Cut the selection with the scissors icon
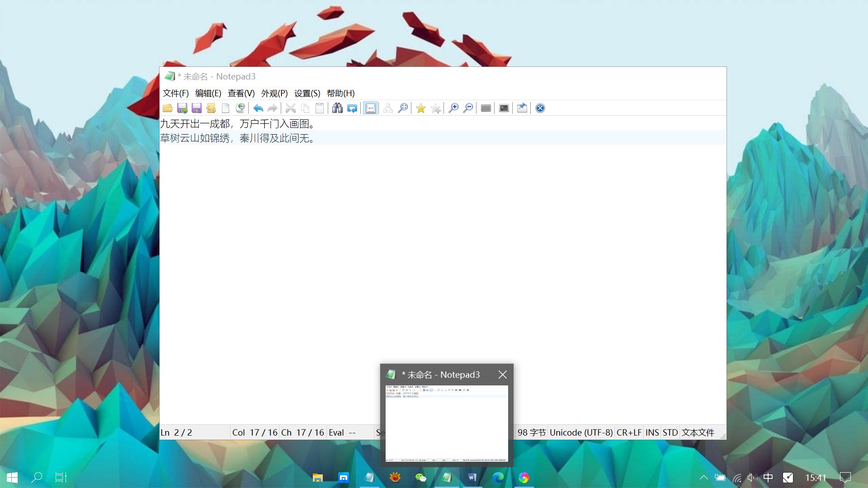Screen dimensions: 868x488 [x=291, y=108]
